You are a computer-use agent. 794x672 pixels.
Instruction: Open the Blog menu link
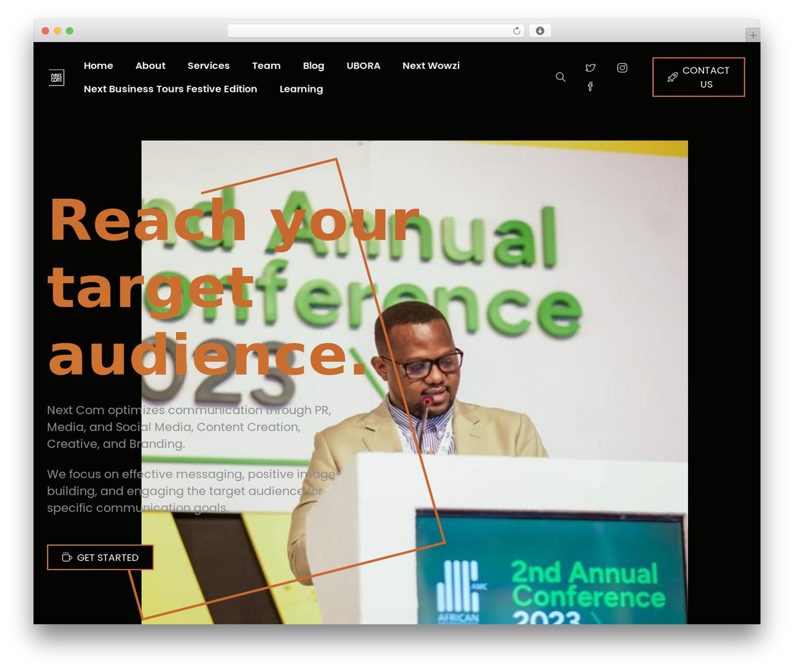point(313,66)
